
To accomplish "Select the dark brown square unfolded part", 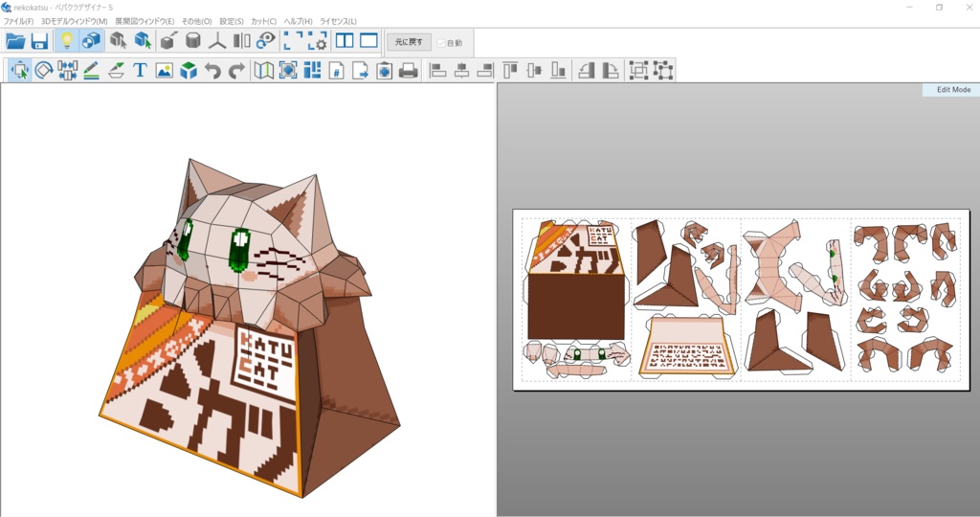I will pos(575,306).
